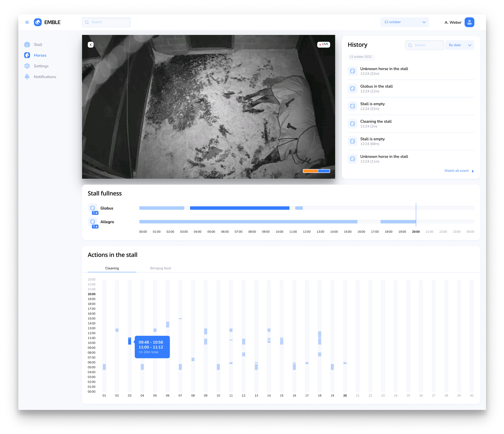Click the Horses sidebar icon
This screenshot has width=504, height=434.
(27, 55)
